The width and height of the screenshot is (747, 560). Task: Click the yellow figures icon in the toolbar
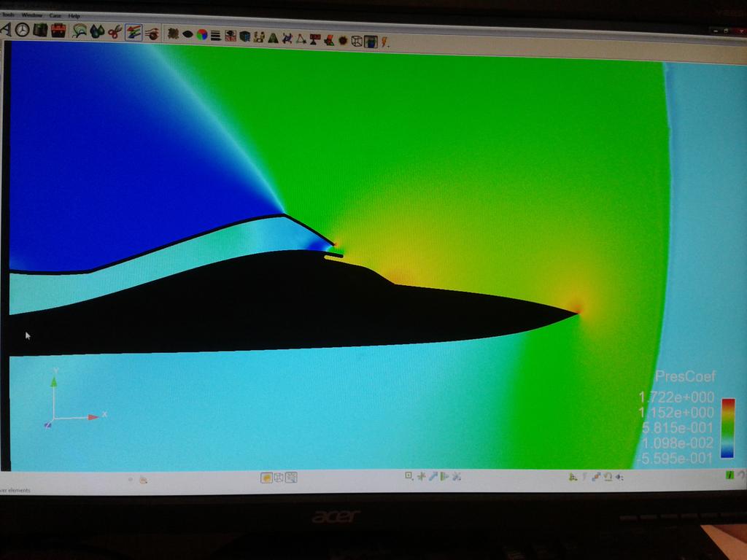tap(259, 36)
